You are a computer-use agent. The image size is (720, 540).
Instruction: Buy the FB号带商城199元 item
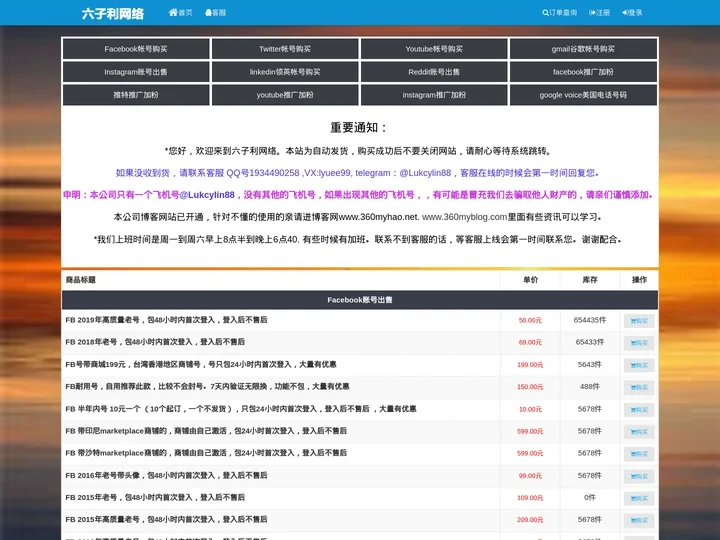coord(639,365)
